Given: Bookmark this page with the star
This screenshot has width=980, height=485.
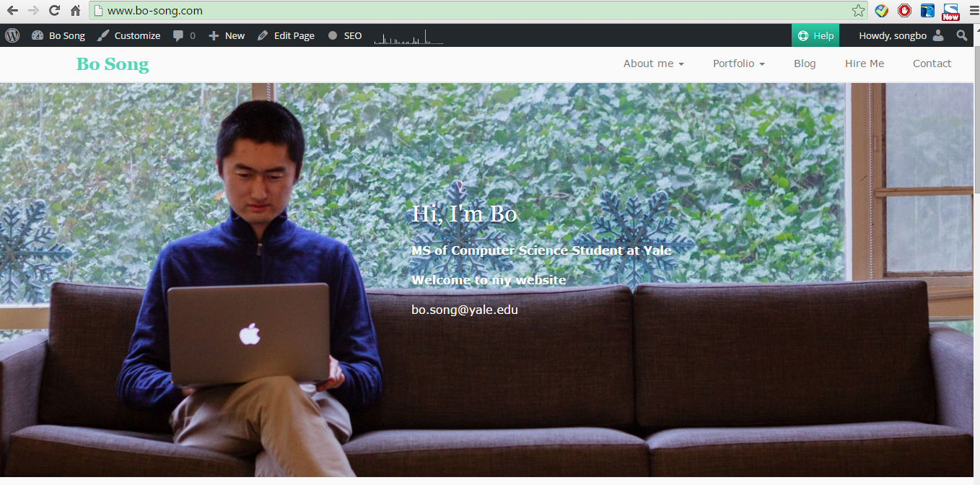Looking at the screenshot, I should 858,11.
